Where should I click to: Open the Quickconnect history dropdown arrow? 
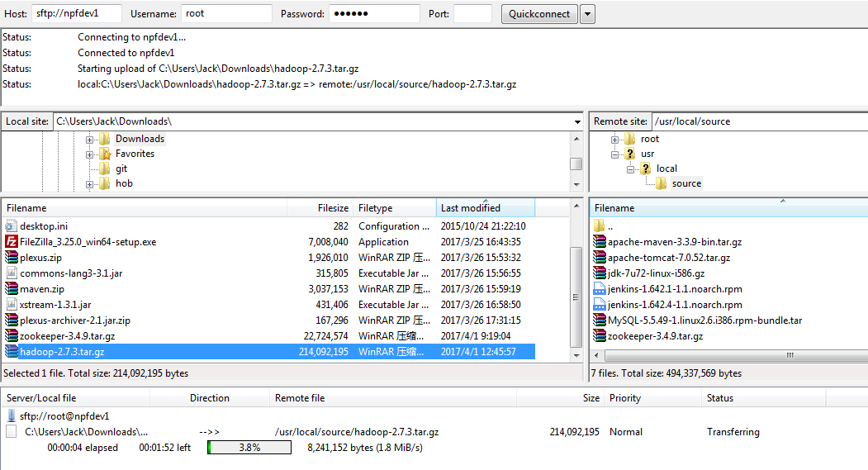588,14
